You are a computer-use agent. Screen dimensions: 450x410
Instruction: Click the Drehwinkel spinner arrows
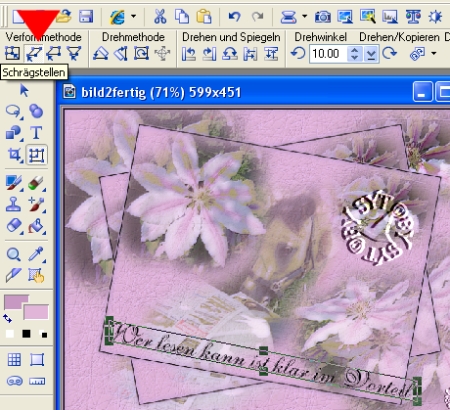pos(355,54)
